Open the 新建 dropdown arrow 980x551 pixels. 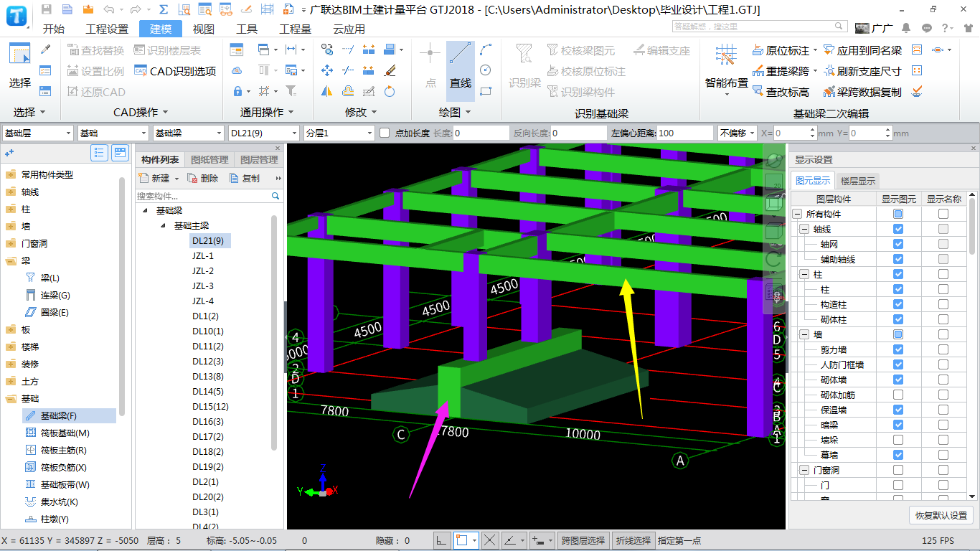pos(176,179)
